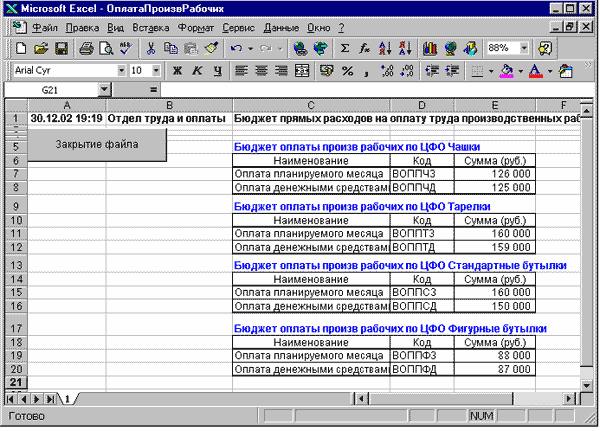The image size is (600, 431).
Task: Open the Name Box dropdown arrow
Action: pyautogui.click(x=104, y=90)
